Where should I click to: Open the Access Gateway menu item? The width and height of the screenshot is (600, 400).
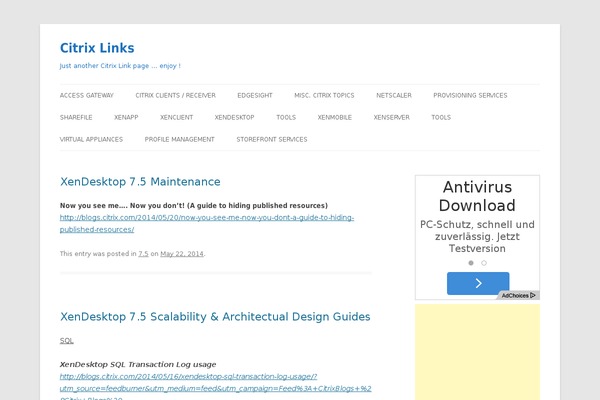[x=86, y=95]
